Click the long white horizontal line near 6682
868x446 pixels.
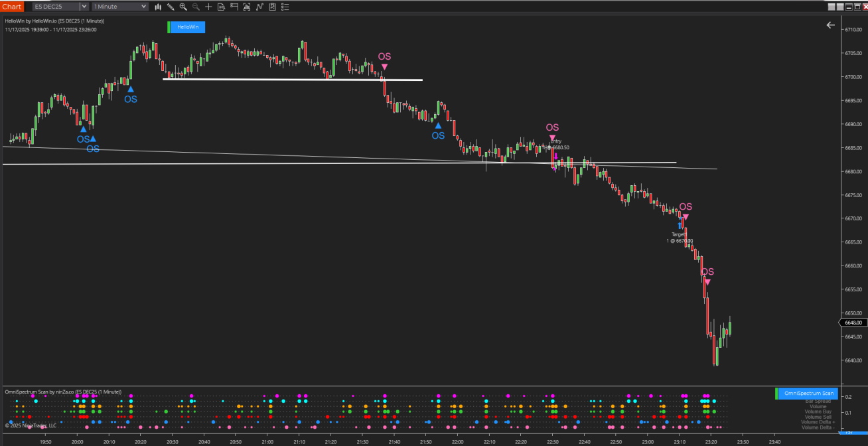click(x=265, y=163)
